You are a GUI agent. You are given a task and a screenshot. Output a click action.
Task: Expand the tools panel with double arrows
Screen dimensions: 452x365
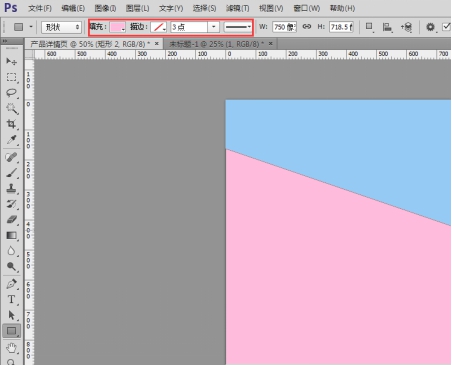point(5,41)
